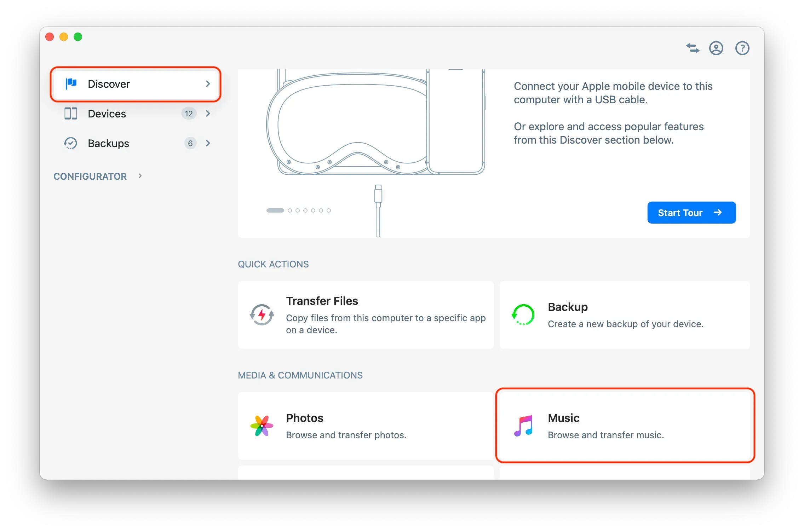
Task: Click the Transfer Files lightning icon
Action: 262,314
